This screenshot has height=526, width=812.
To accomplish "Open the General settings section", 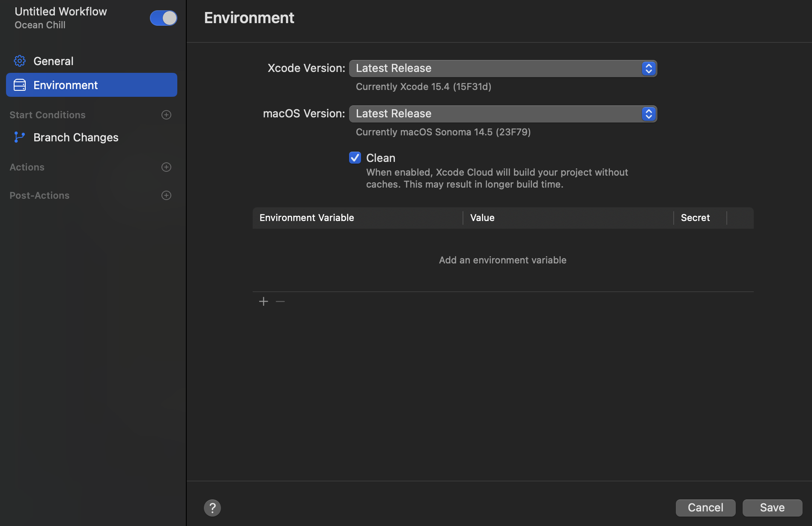I will pyautogui.click(x=92, y=61).
